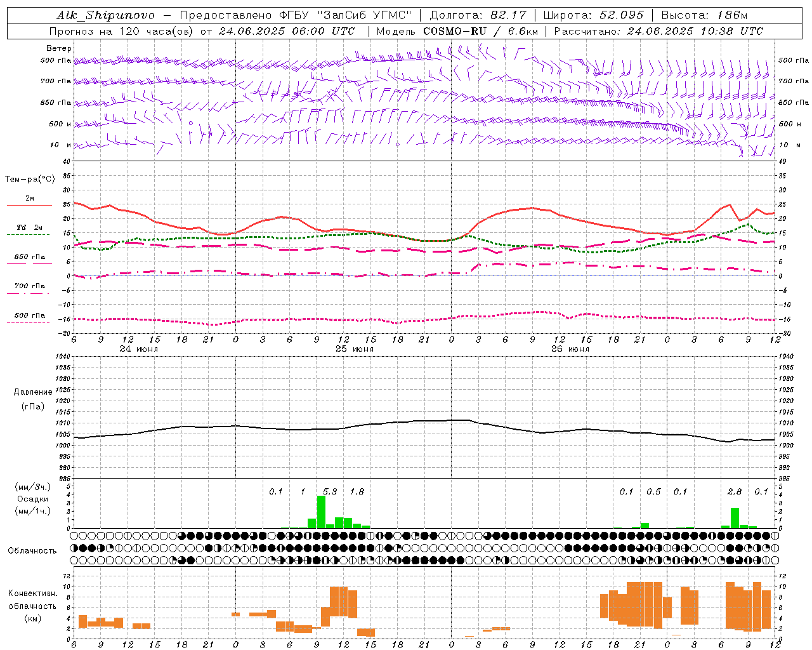Screen dimensions: 812x650
Task: Click the Давление panel label
Action: coord(32,392)
